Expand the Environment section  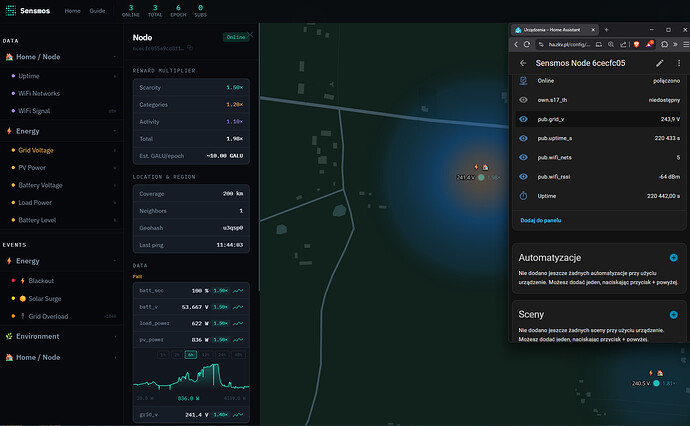pyautogui.click(x=62, y=336)
